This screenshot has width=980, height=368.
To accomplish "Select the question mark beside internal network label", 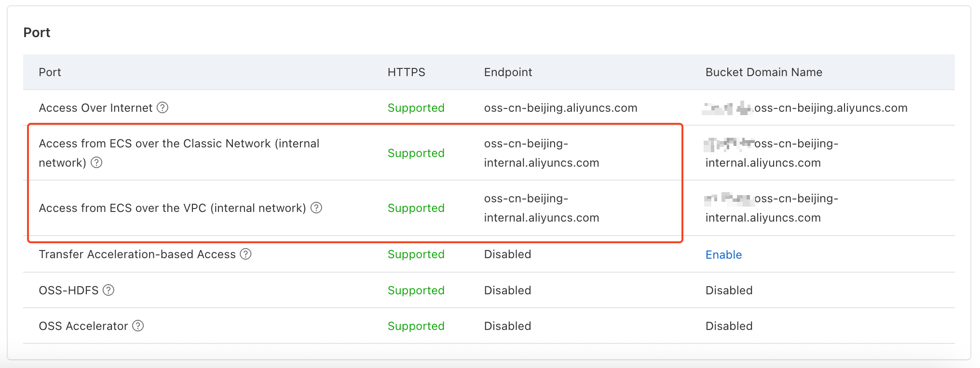I will [96, 163].
